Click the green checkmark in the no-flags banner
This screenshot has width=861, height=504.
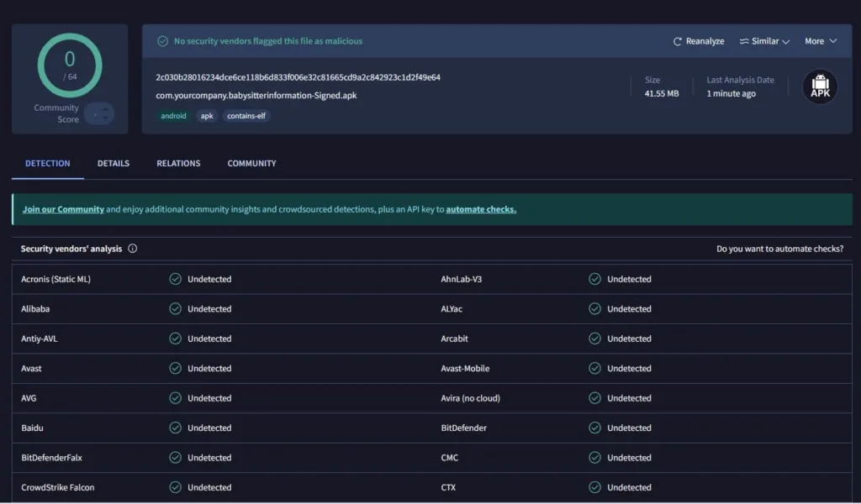(162, 41)
